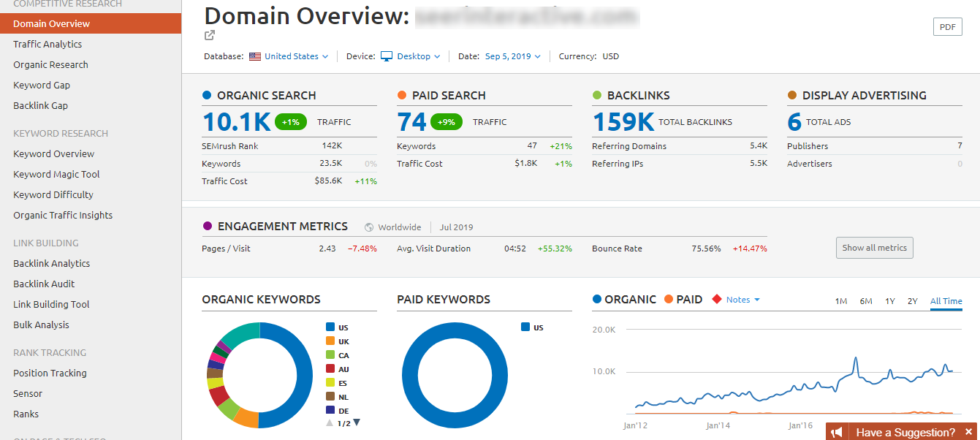Click the United States flag icon
Image resolution: width=980 pixels, height=440 pixels.
coord(255,56)
